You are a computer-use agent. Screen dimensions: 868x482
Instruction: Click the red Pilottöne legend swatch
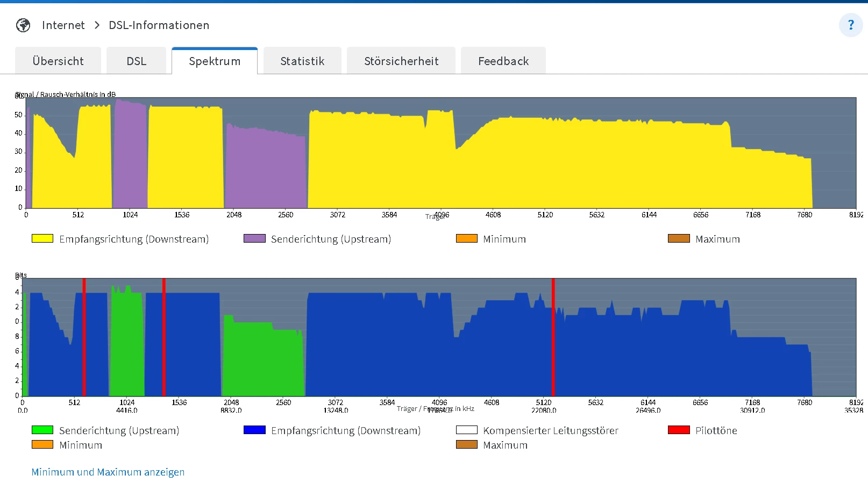(679, 430)
